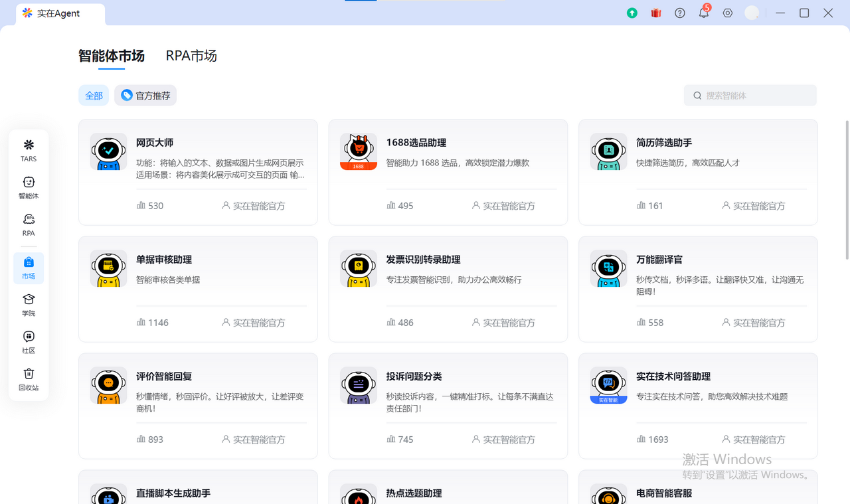Open the 回收站 recycle bin
The image size is (850, 504).
pos(29,380)
